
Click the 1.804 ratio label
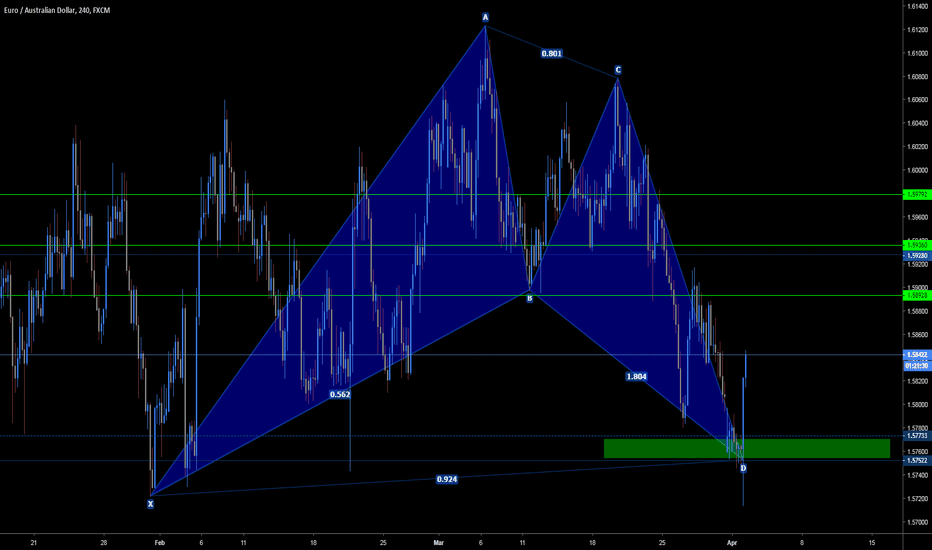[636, 376]
